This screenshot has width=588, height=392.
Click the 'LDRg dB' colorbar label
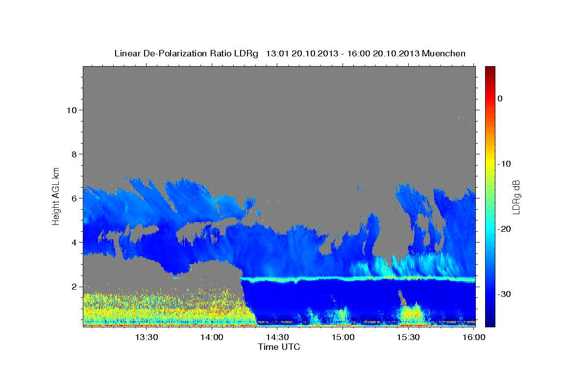pyautogui.click(x=515, y=197)
